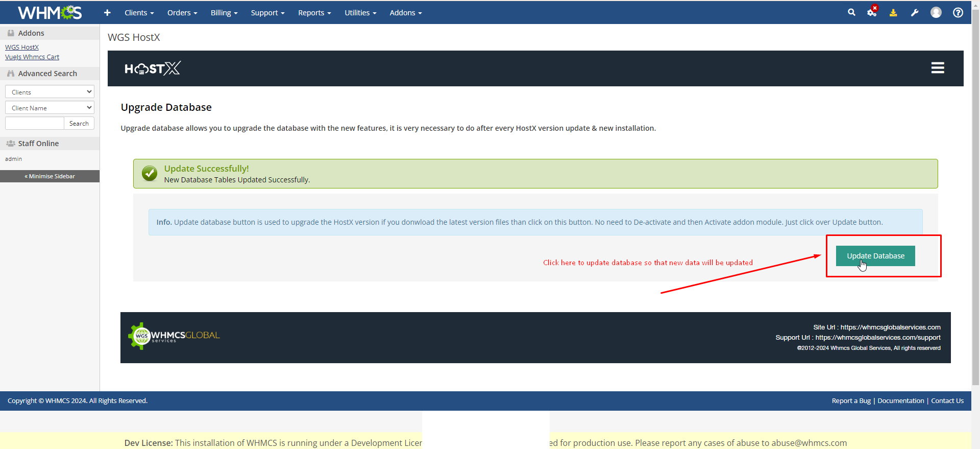Click the advanced search text field
Image resolution: width=980 pixels, height=449 pixels.
point(34,124)
